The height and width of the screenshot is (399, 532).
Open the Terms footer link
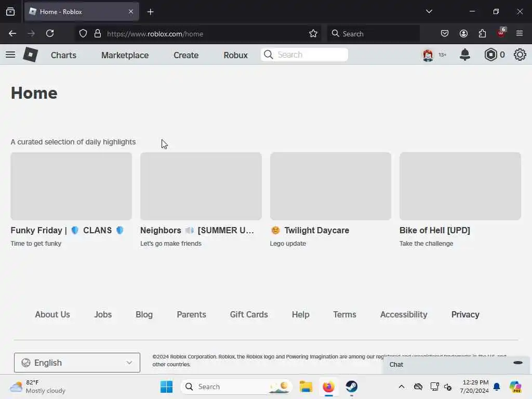point(344,314)
